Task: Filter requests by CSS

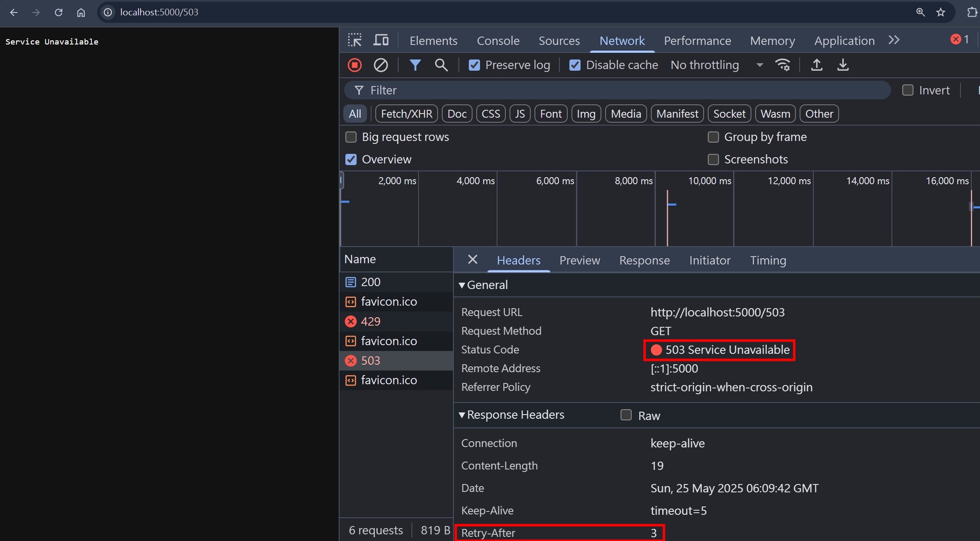Action: coord(491,114)
